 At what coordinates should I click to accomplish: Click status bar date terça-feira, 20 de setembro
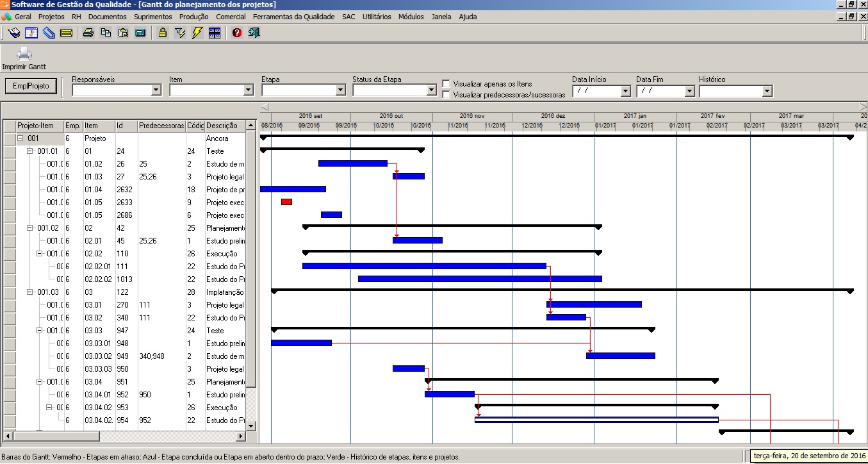pyautogui.click(x=808, y=456)
